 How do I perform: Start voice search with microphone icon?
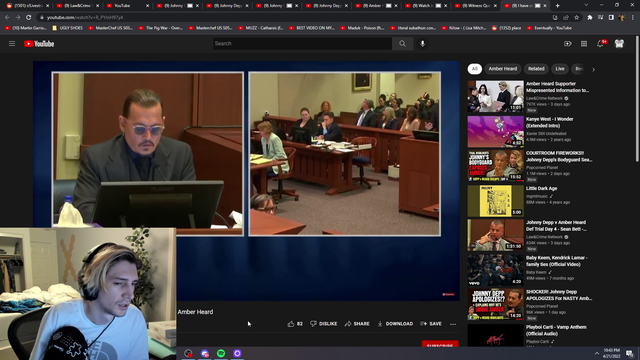[422, 44]
